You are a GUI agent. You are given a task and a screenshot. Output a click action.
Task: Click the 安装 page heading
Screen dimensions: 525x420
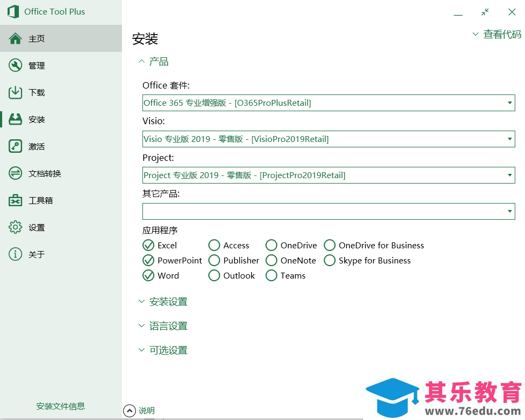[145, 39]
